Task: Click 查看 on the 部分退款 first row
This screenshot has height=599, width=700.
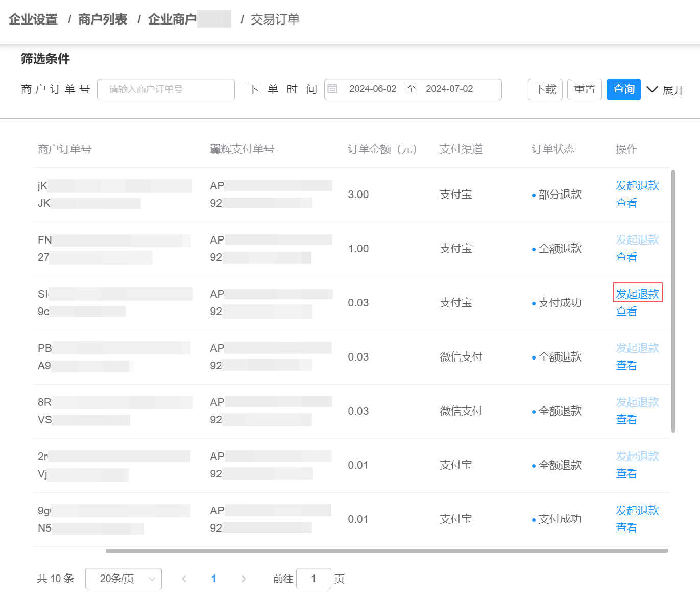Action: pyautogui.click(x=626, y=202)
